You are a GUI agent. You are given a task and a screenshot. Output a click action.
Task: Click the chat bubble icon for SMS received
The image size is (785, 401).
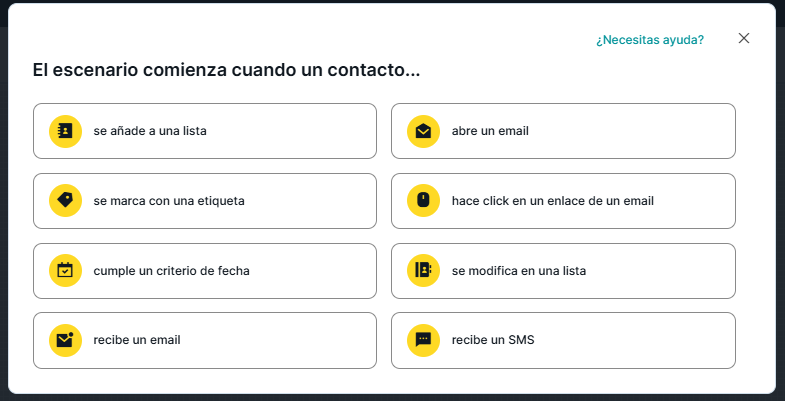click(423, 340)
